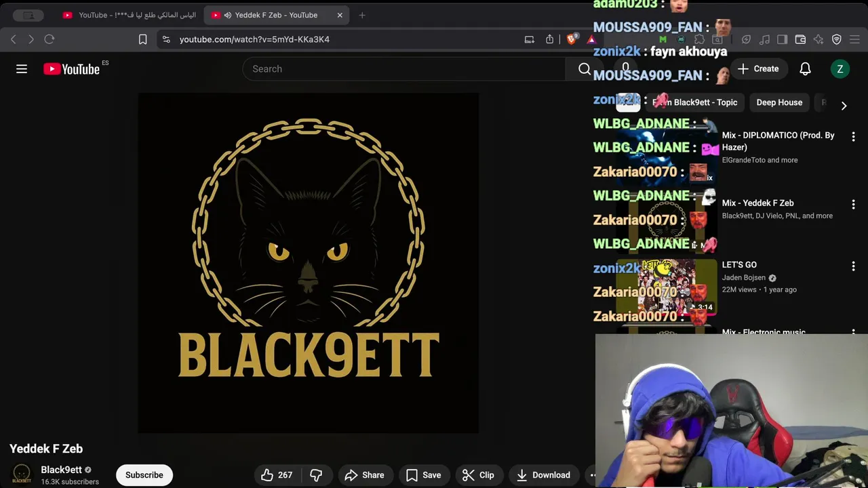Click the install or cast screen icon
868x488 pixels.
530,39
